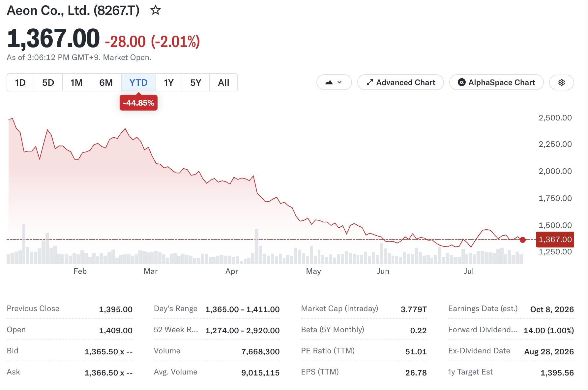Open the chart type mountain dropdown
588x390 pixels.
coord(334,82)
